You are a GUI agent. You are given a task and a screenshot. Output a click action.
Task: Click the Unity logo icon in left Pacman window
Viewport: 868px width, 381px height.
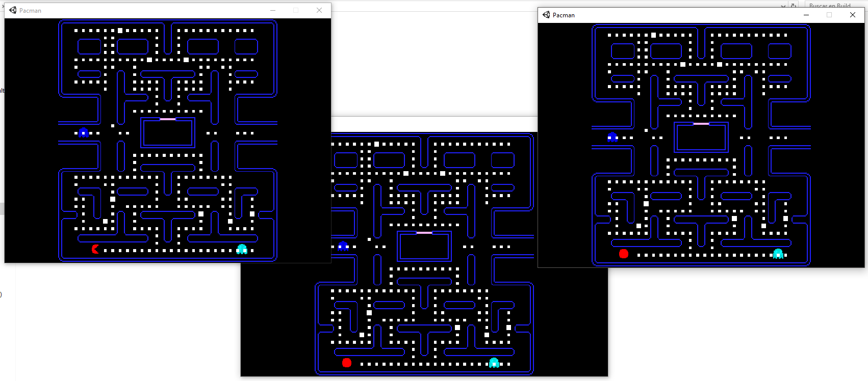(13, 10)
